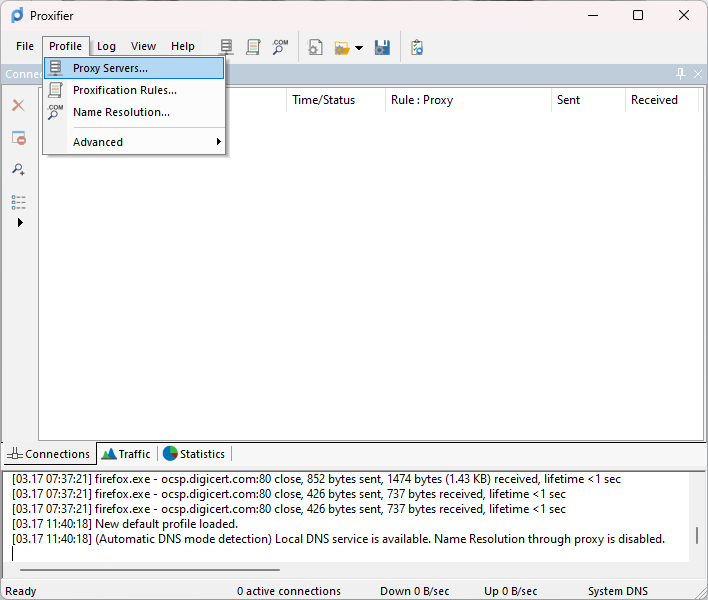Switch to the Connections tab

[49, 454]
